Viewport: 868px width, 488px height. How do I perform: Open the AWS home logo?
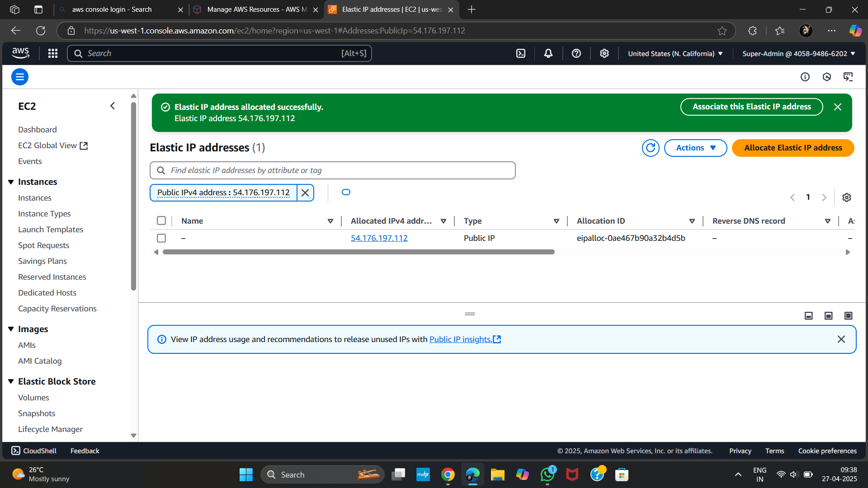click(x=21, y=53)
